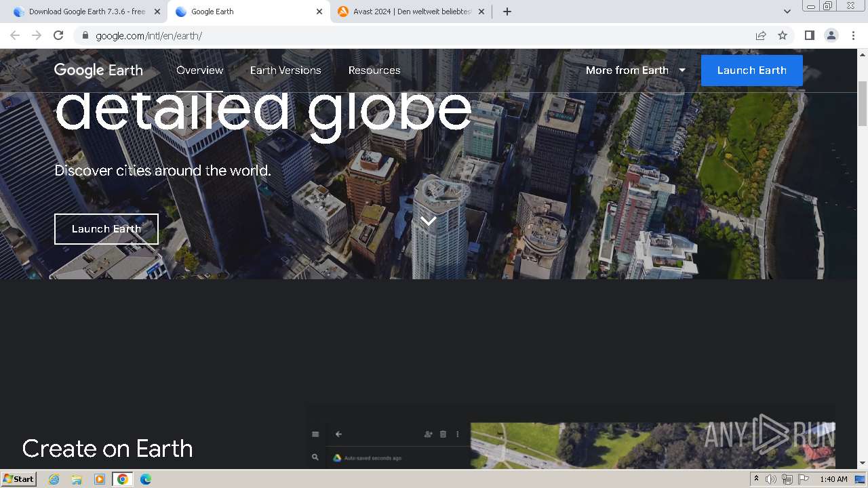Click the address bar URL
Screen dimensions: 868x488
tap(149, 36)
